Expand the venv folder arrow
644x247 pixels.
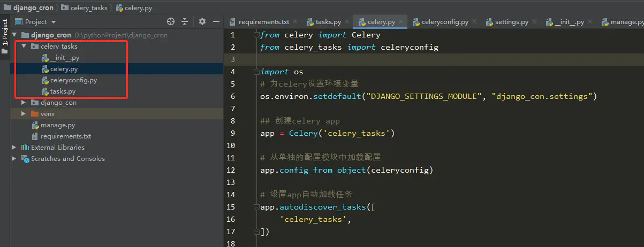coord(24,114)
